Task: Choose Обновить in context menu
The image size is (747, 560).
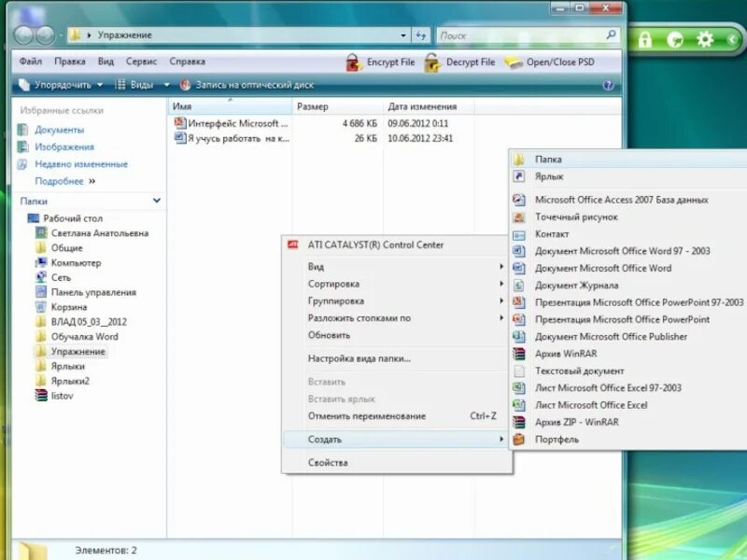Action: click(397, 335)
